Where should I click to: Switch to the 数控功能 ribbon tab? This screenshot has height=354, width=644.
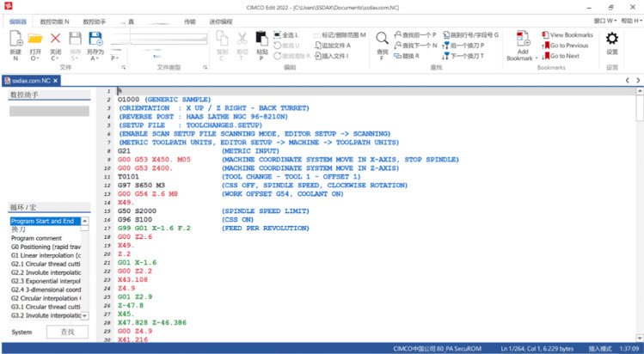(55, 18)
